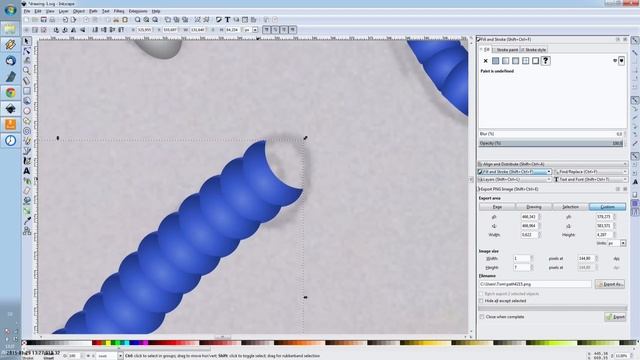Toggle the fill-rule nonzero heart button

coord(621,61)
